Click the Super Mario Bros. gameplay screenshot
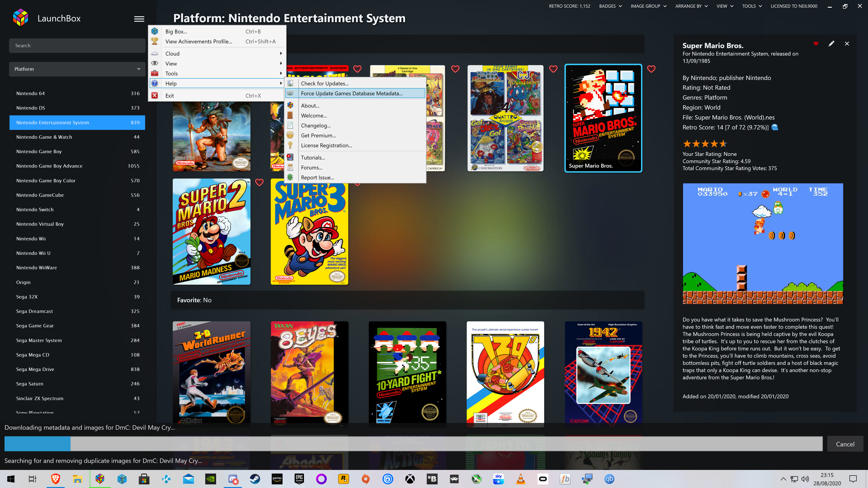 pos(762,244)
